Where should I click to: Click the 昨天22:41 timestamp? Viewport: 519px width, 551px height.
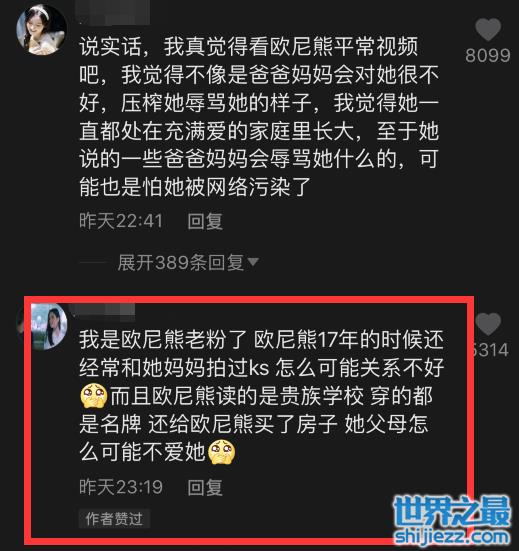[121, 221]
